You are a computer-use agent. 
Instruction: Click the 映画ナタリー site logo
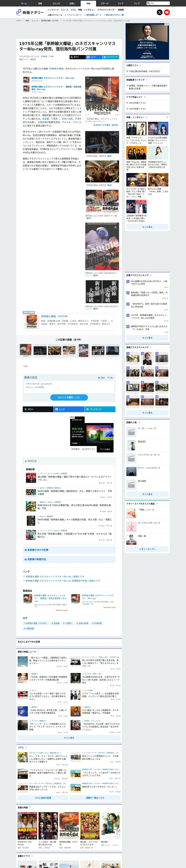(x=30, y=12)
